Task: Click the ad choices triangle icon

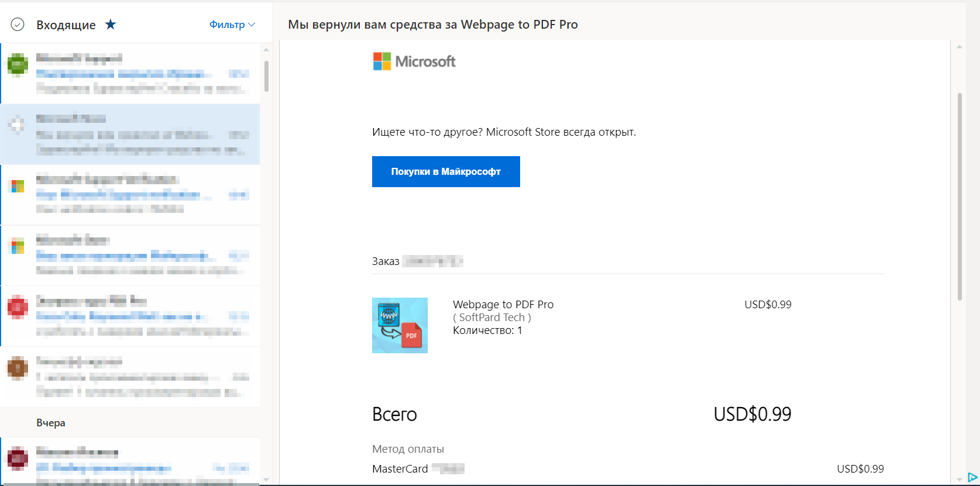Action: click(972, 477)
